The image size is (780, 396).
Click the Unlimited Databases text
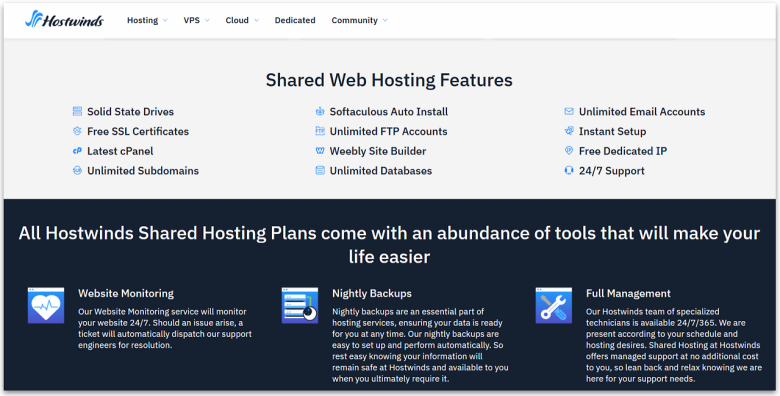(381, 171)
